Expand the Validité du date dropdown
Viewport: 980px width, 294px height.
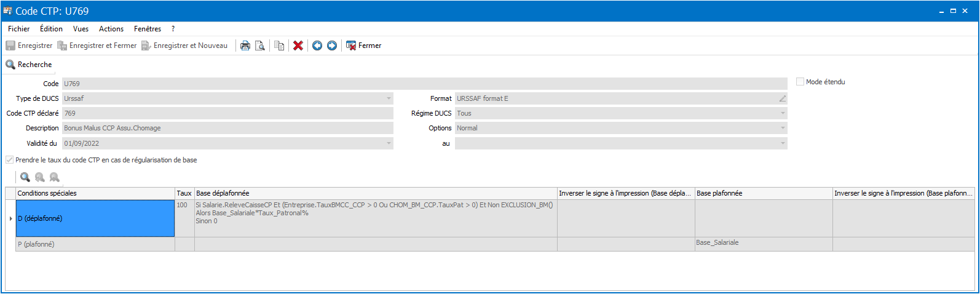pyautogui.click(x=389, y=143)
